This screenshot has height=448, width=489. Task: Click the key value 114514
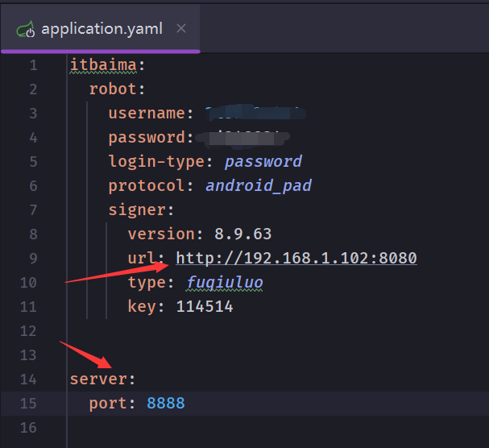[x=204, y=306]
